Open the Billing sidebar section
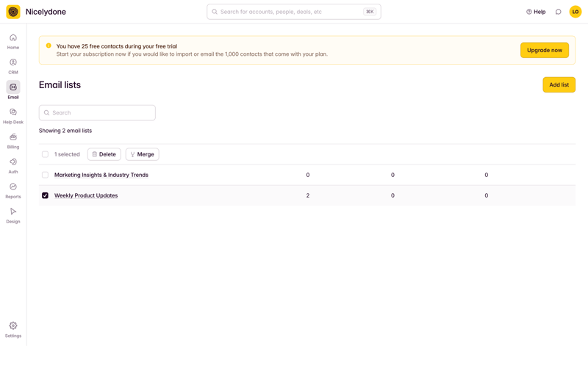588x387 pixels. pos(13,141)
